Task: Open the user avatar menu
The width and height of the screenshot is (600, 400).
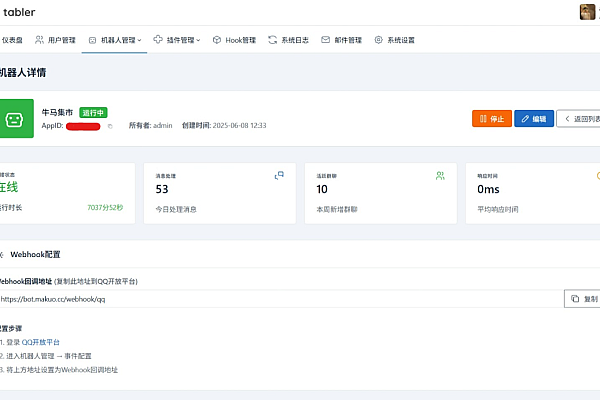Action: pyautogui.click(x=587, y=12)
